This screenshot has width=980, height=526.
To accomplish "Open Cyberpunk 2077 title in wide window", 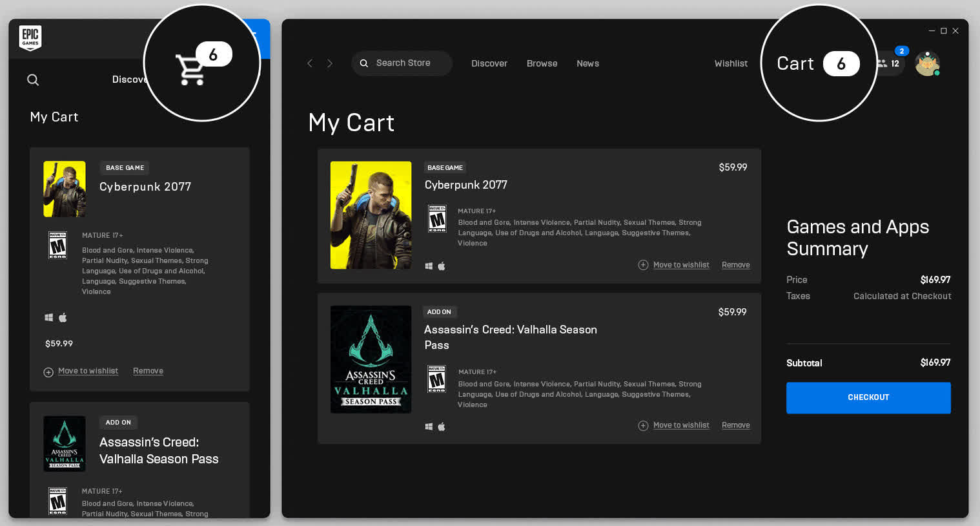I will point(466,185).
